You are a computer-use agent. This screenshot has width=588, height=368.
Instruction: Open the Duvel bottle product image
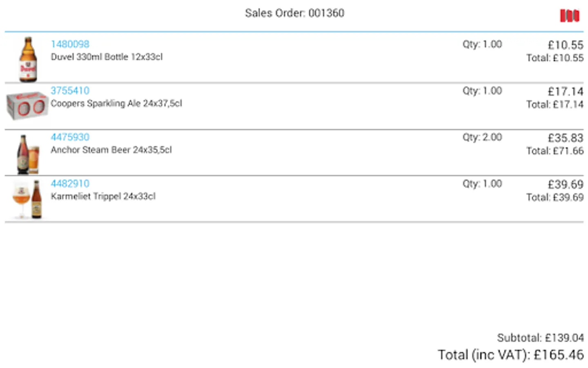[28, 59]
